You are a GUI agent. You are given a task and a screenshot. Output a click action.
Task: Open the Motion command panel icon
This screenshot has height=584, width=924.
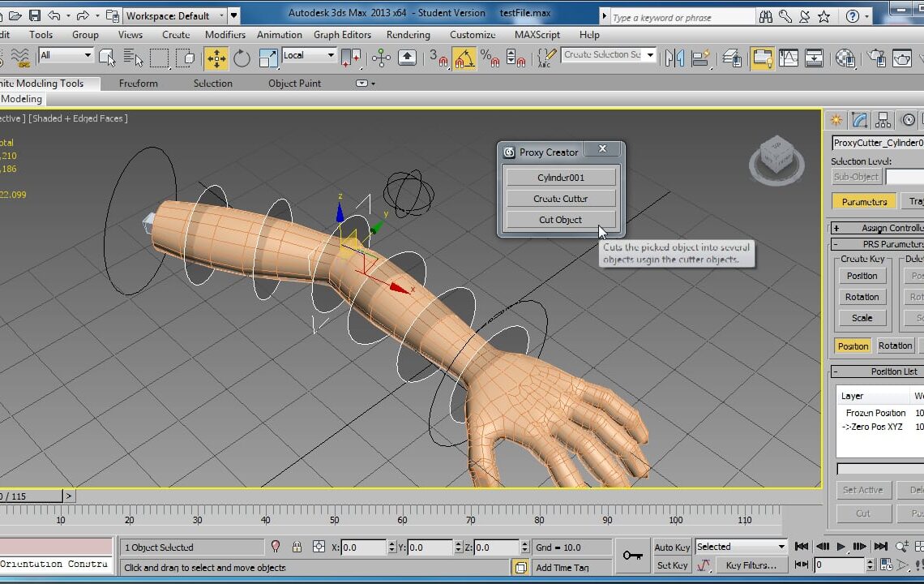pyautogui.click(x=908, y=120)
